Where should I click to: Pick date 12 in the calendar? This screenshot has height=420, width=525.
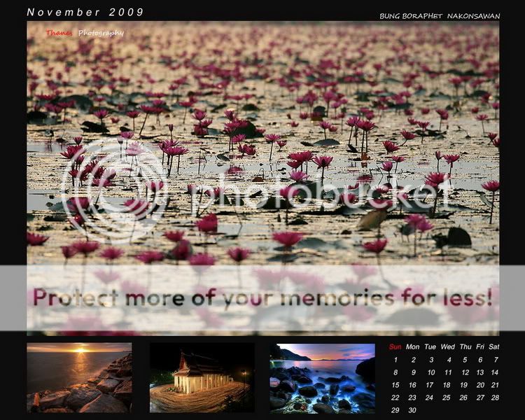465,372
